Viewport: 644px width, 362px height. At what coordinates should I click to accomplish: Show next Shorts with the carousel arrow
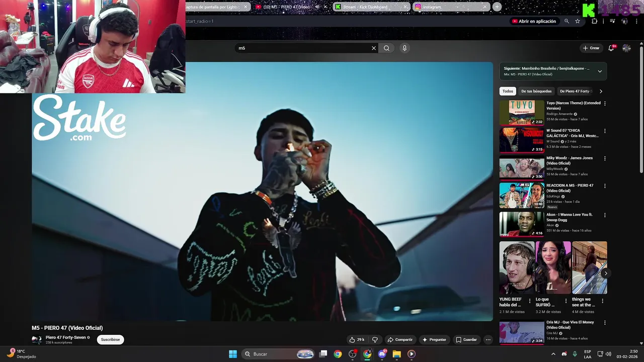pyautogui.click(x=606, y=274)
